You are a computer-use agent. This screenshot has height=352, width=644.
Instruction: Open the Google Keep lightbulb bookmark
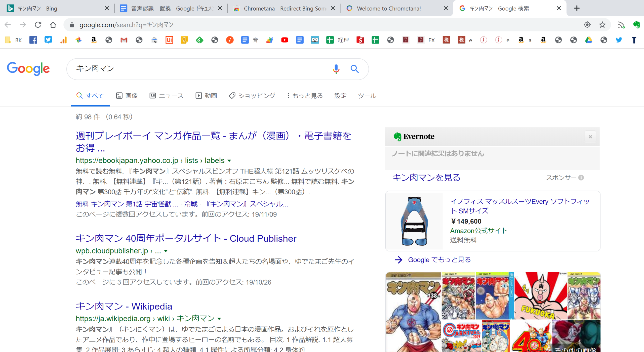(x=184, y=40)
